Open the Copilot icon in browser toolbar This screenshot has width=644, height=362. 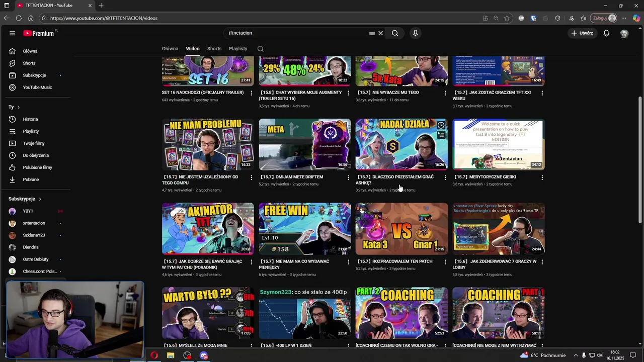tap(636, 18)
